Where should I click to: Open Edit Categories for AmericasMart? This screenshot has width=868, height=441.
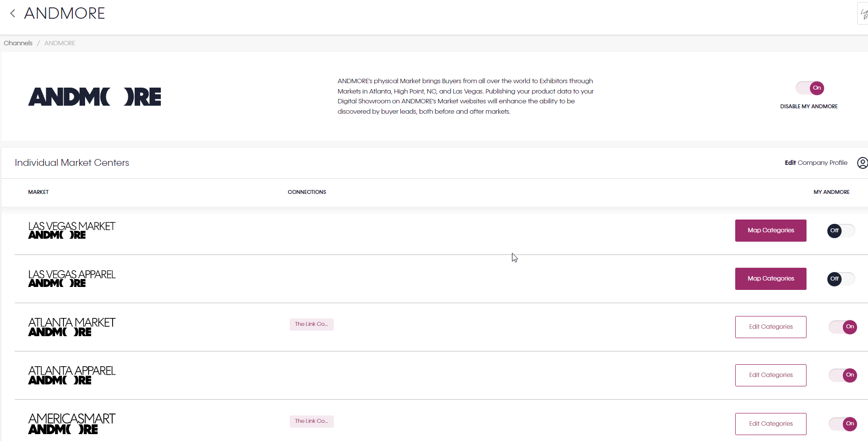(771, 424)
